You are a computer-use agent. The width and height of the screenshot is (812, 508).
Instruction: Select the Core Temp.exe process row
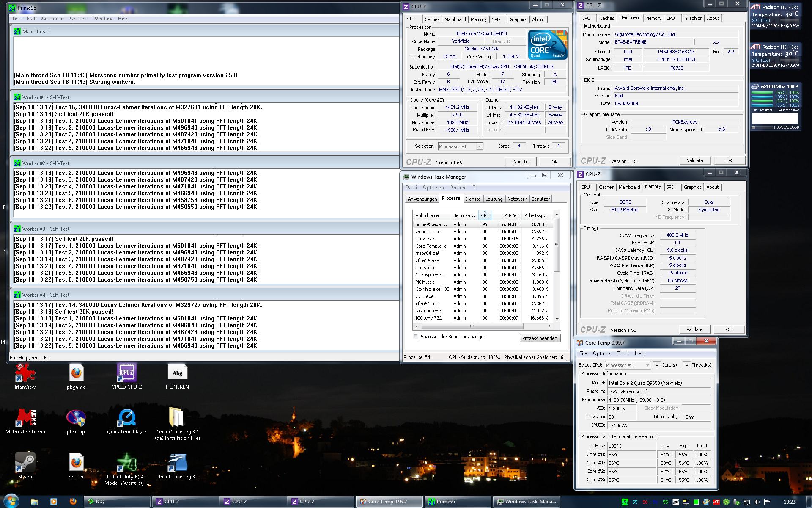[483, 246]
